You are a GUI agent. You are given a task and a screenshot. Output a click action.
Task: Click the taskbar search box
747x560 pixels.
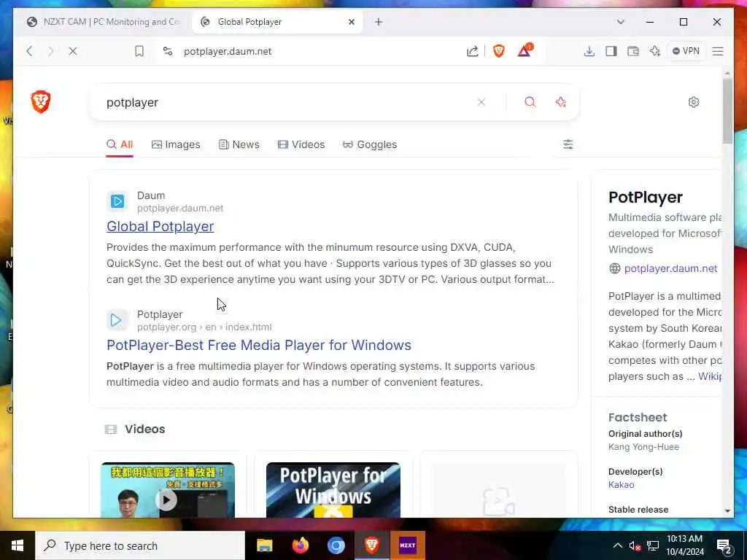[x=140, y=545]
